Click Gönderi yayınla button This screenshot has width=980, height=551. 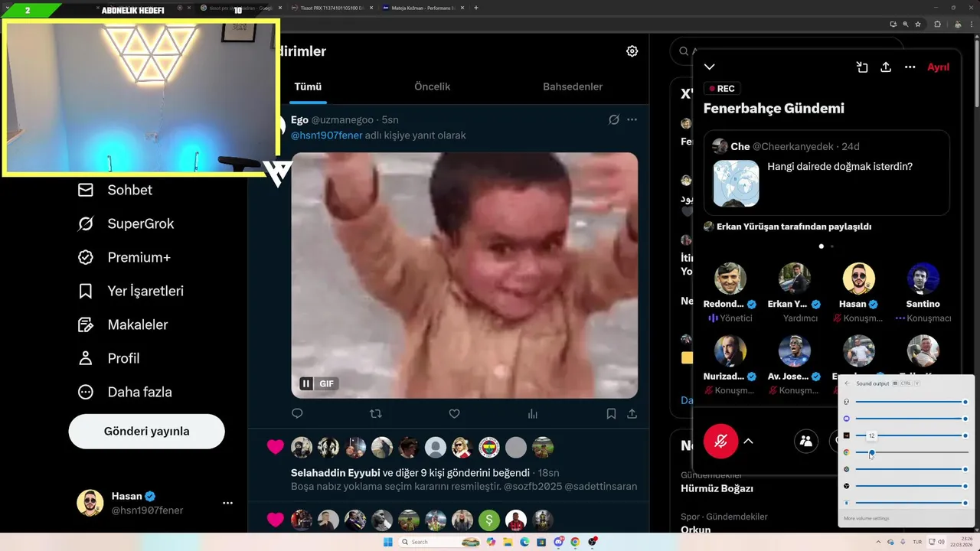(x=147, y=431)
